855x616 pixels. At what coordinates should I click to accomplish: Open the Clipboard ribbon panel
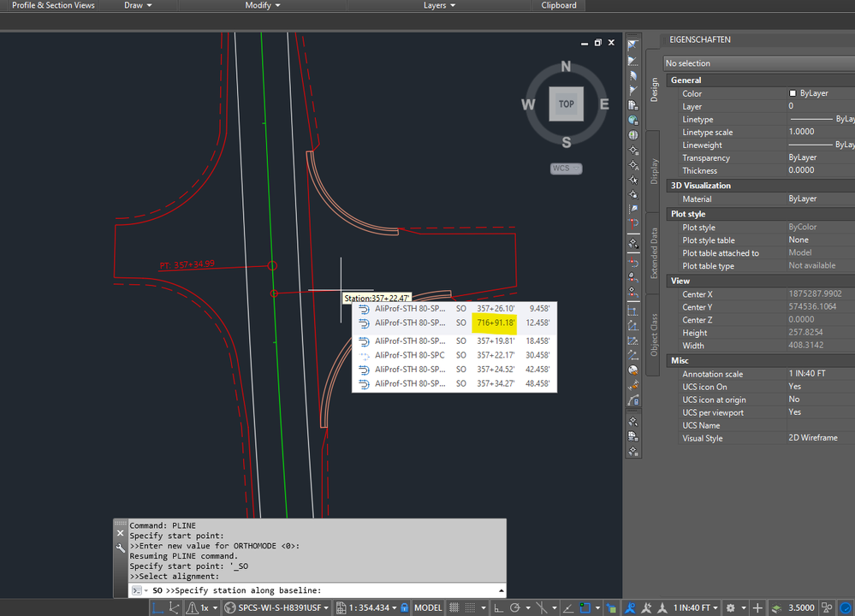click(x=559, y=5)
